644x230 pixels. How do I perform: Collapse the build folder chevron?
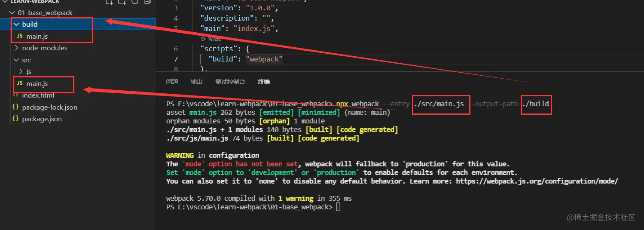[x=16, y=25]
